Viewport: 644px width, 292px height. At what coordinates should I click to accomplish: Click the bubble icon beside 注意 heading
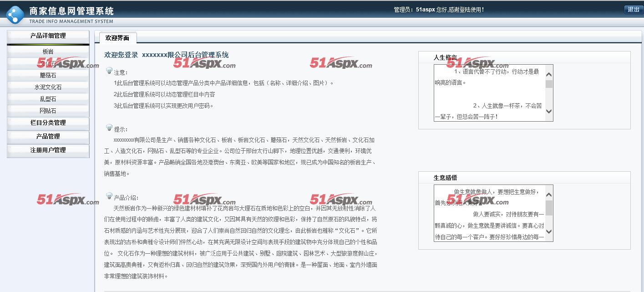[108, 70]
